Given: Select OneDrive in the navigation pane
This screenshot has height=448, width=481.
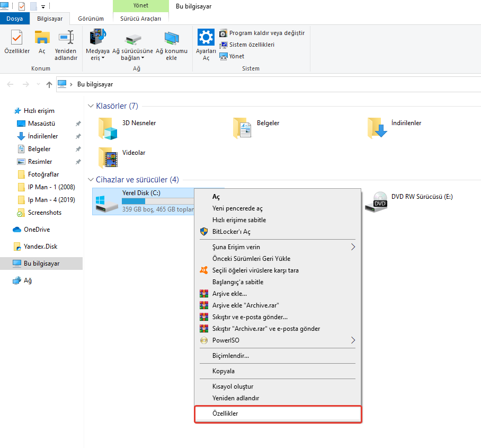Looking at the screenshot, I should 37,230.
